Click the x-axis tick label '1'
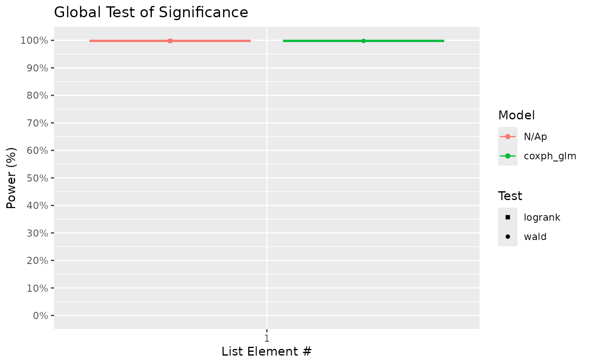The height and width of the screenshot is (364, 589). click(x=267, y=338)
